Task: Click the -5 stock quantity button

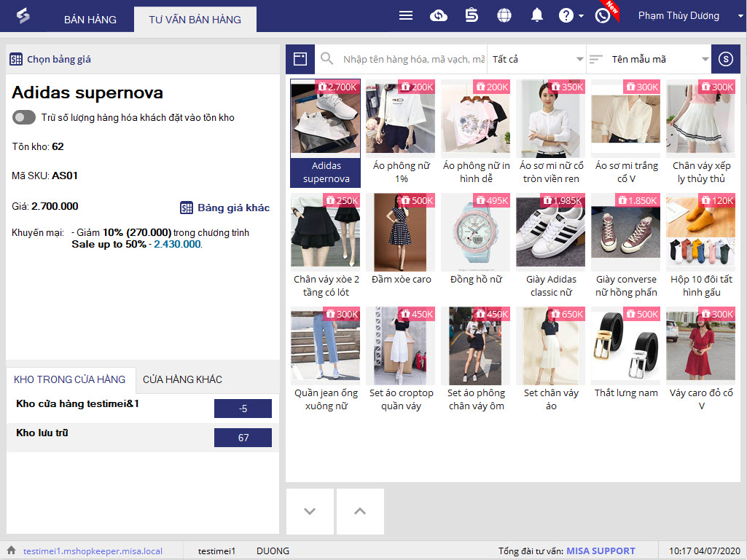Action: (243, 409)
